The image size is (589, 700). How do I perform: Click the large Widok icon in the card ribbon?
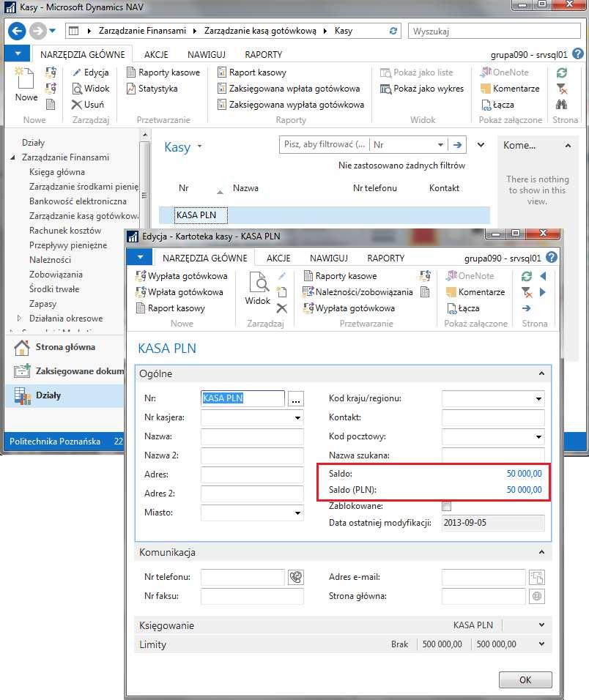coord(258,282)
